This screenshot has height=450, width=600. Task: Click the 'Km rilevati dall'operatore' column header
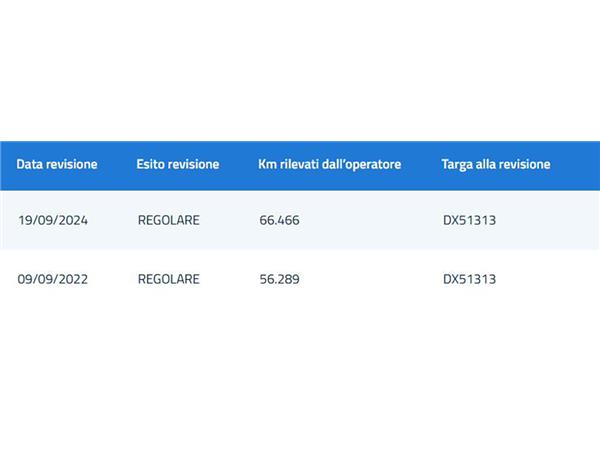click(x=329, y=164)
